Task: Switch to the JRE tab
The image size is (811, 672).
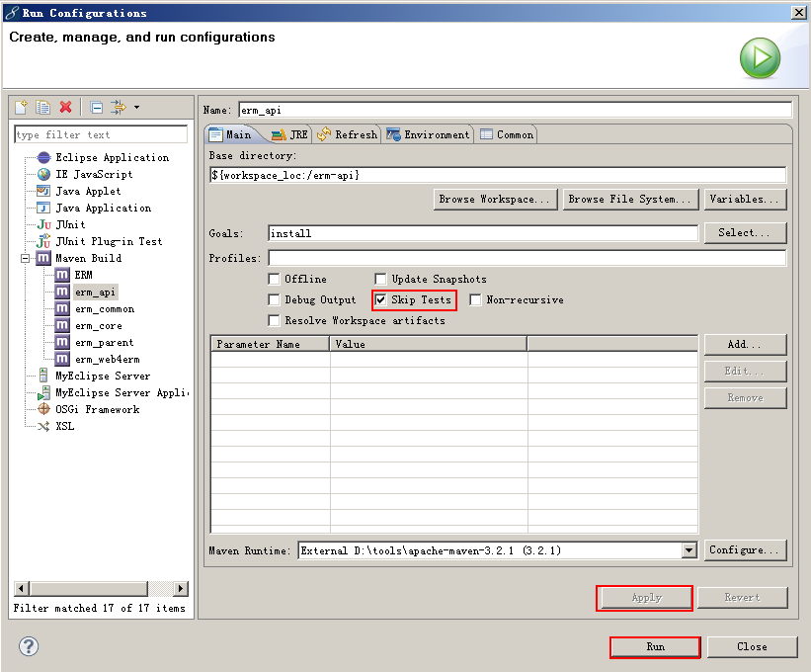Action: (x=289, y=134)
